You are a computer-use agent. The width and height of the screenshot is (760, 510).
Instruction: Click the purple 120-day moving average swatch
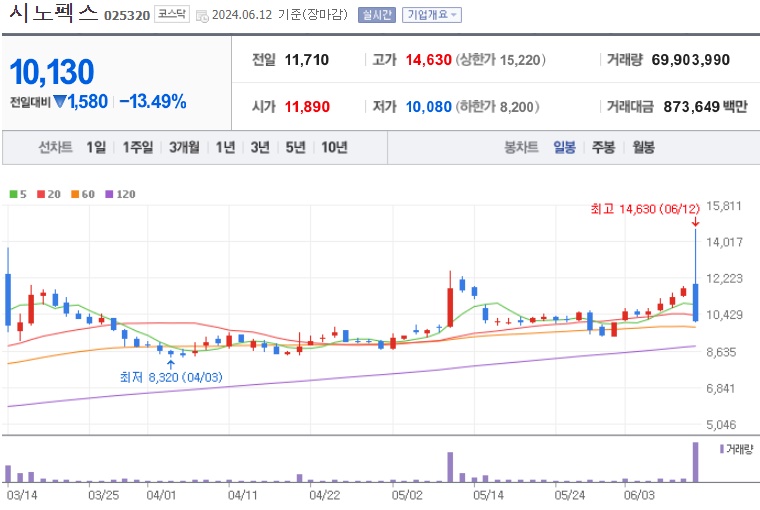click(x=109, y=194)
